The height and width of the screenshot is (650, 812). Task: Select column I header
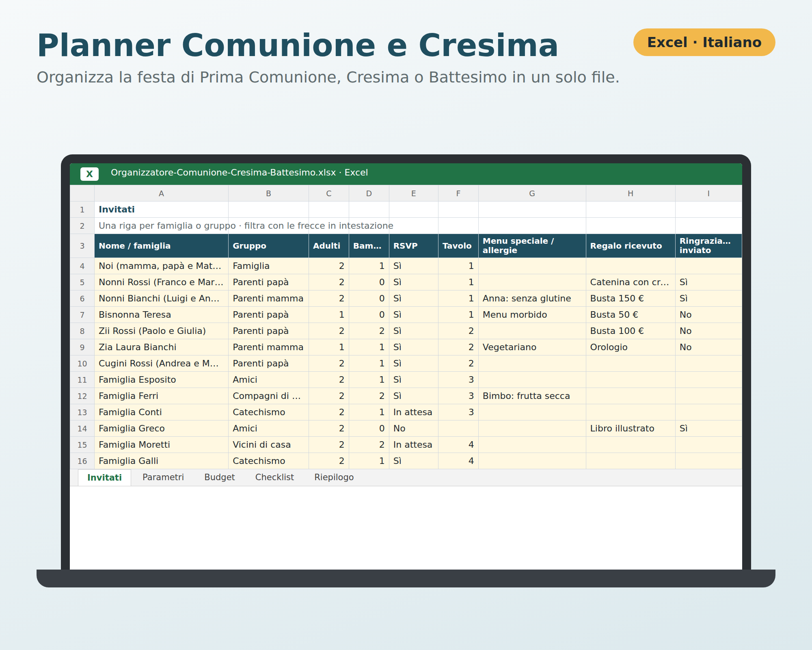[x=708, y=193]
